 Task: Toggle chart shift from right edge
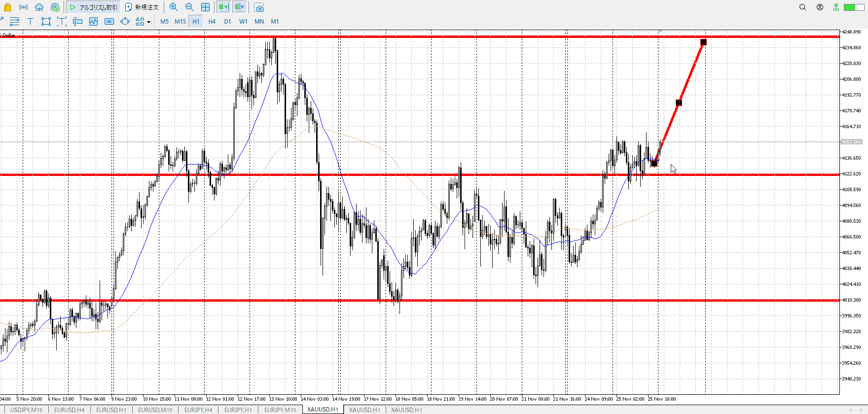240,7
